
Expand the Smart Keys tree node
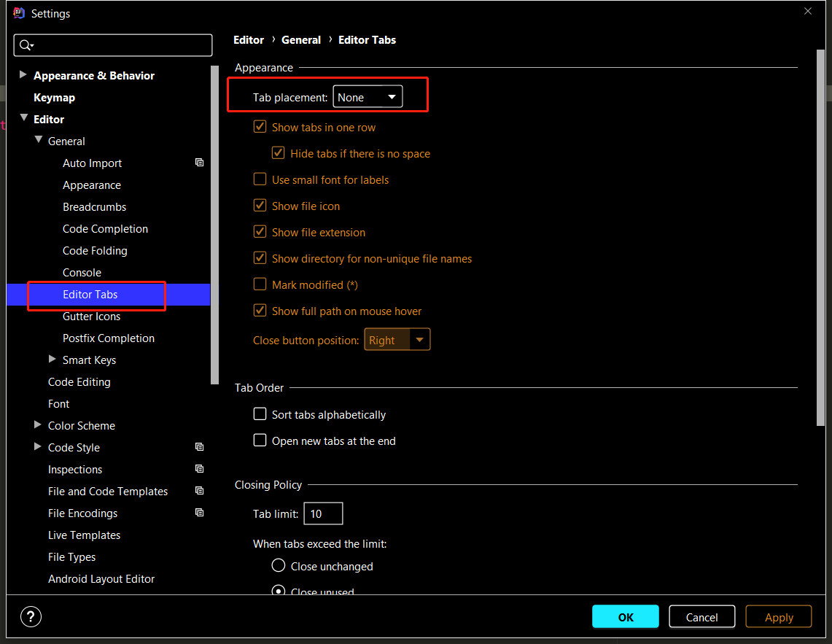pyautogui.click(x=53, y=360)
